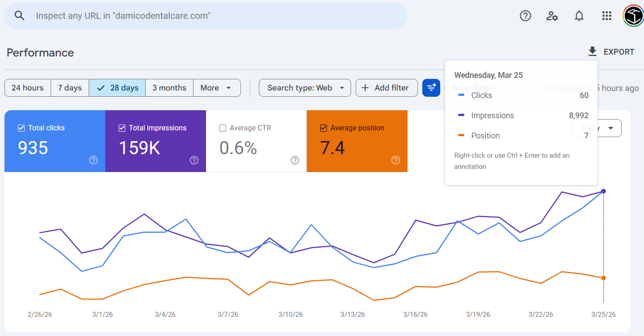Click the 3/1/26 axis date label
The width and height of the screenshot is (644, 336).
point(103,314)
